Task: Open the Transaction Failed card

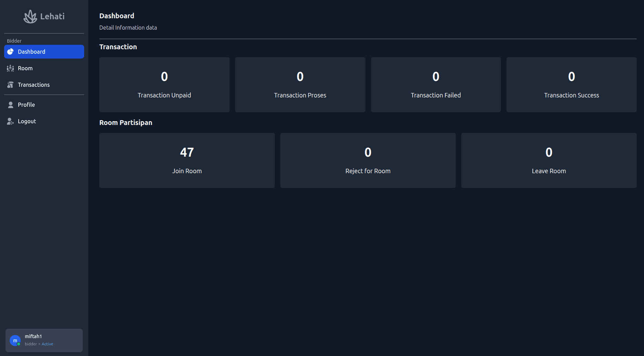Action: click(x=436, y=85)
